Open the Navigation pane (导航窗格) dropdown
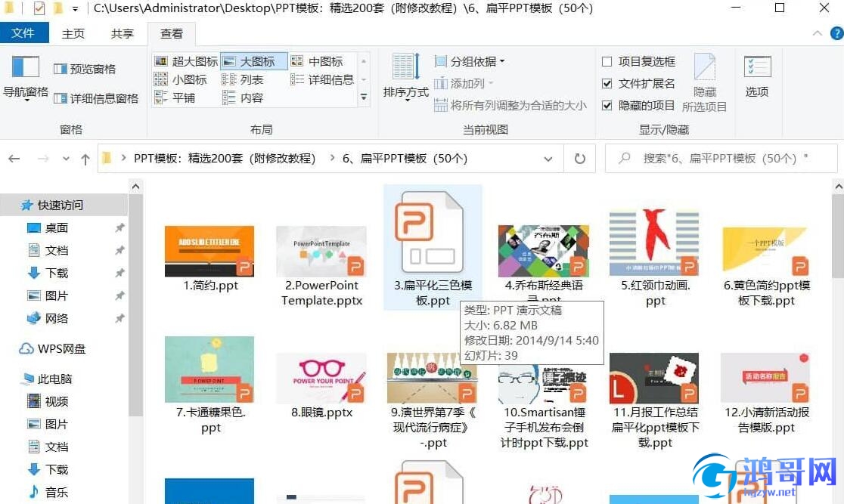Image resolution: width=844 pixels, height=504 pixels. [25, 79]
